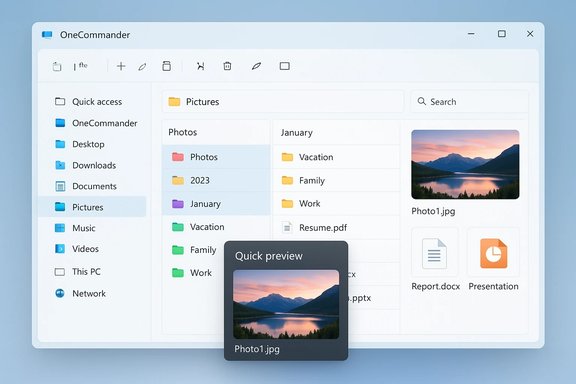Click the clipboard icon in the toolbar
The height and width of the screenshot is (384, 576).
pyautogui.click(x=57, y=67)
